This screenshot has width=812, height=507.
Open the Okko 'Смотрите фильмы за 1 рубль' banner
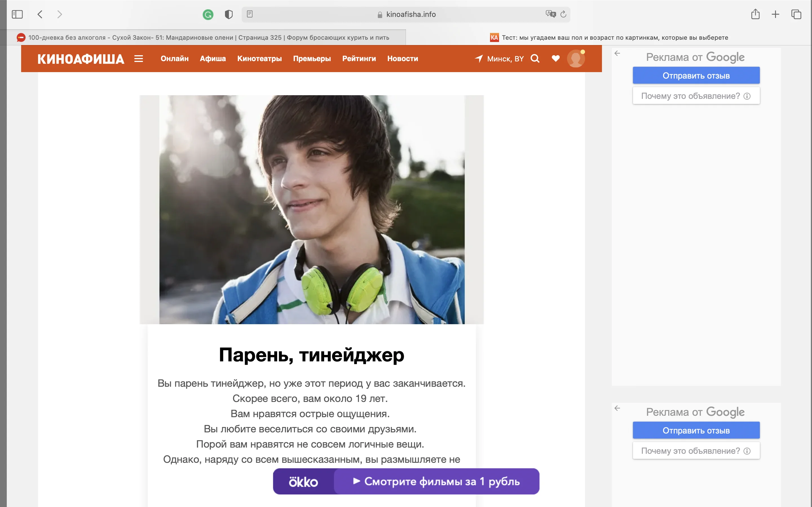point(406,481)
